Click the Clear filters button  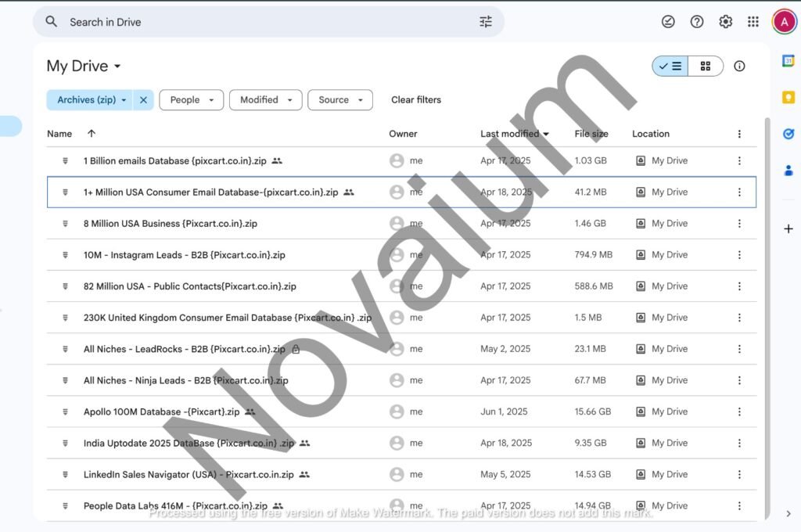click(416, 100)
